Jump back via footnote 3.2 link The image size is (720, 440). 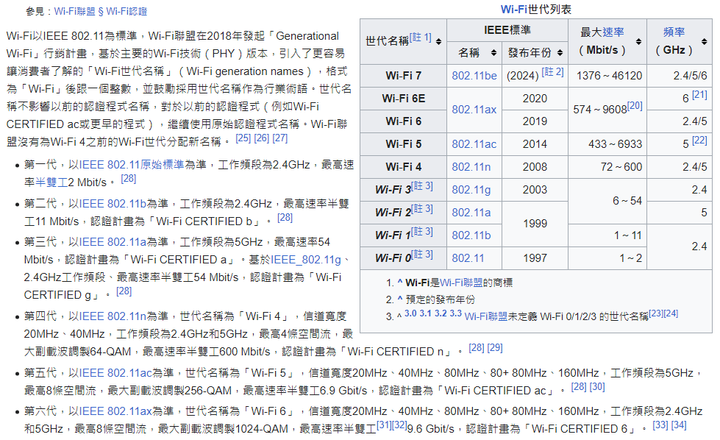[x=441, y=314]
